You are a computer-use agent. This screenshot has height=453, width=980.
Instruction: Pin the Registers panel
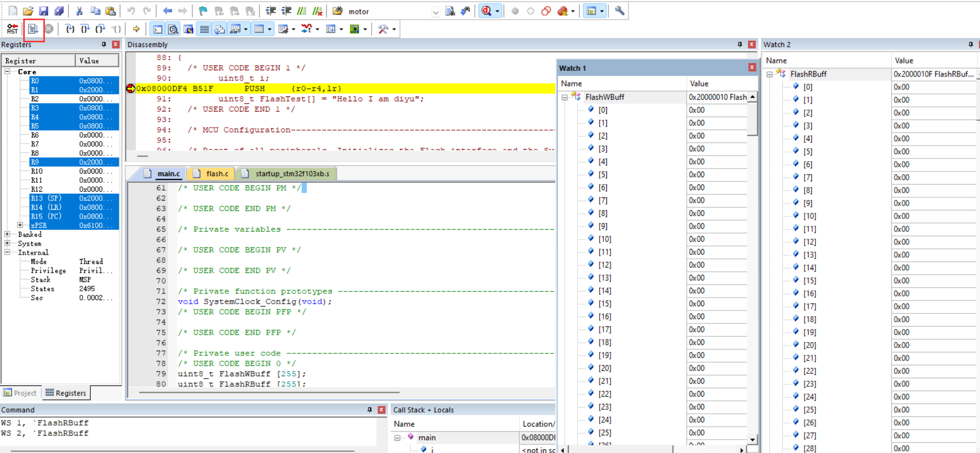(x=104, y=44)
